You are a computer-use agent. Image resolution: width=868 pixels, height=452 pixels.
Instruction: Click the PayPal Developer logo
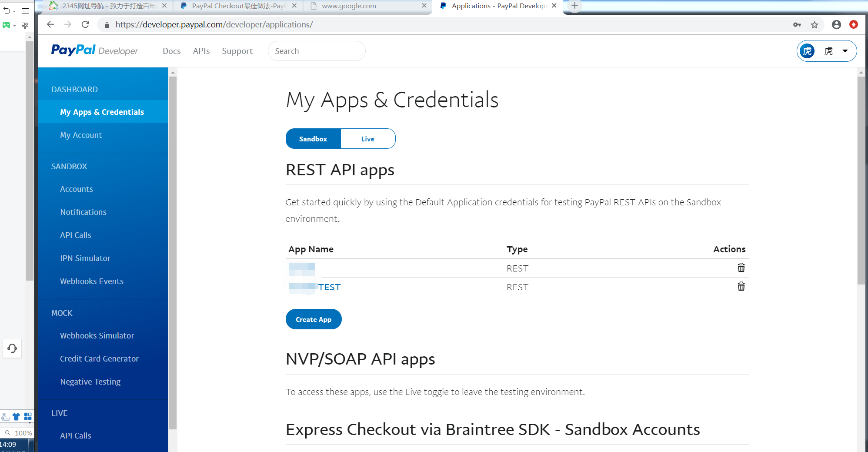point(95,50)
